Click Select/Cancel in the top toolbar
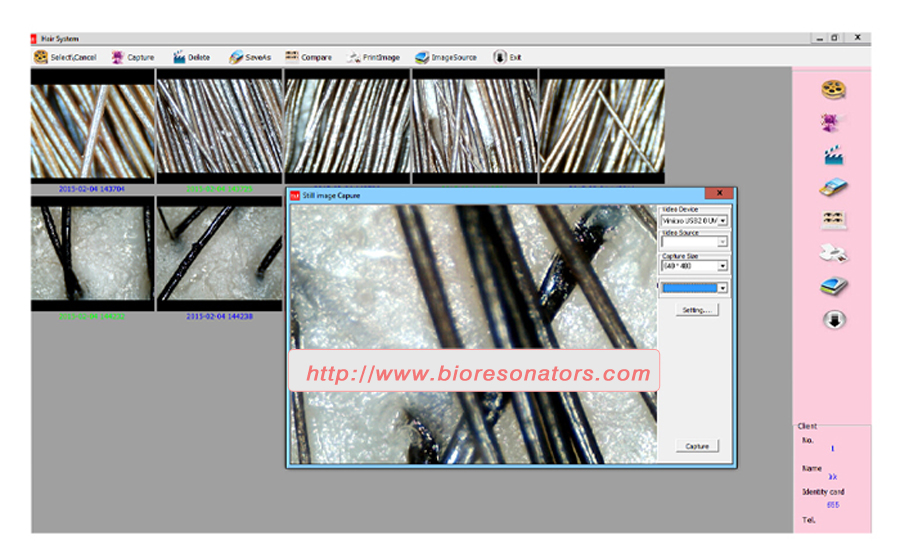The width and height of the screenshot is (900, 541). [65, 57]
